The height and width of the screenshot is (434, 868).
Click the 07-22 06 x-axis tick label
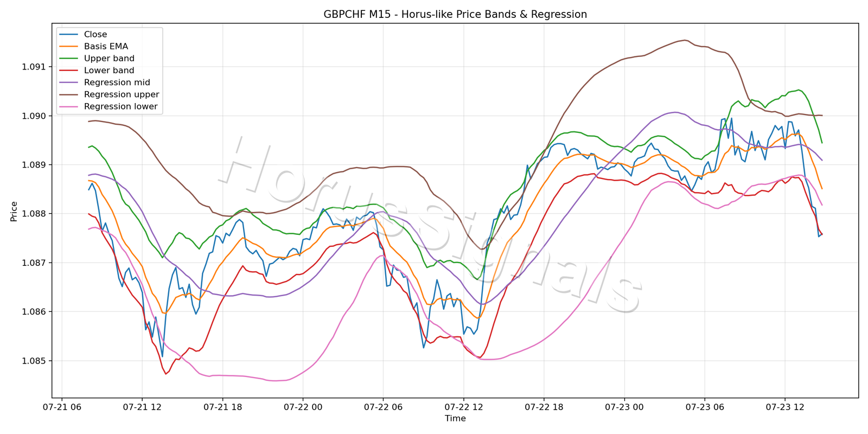click(x=383, y=407)
